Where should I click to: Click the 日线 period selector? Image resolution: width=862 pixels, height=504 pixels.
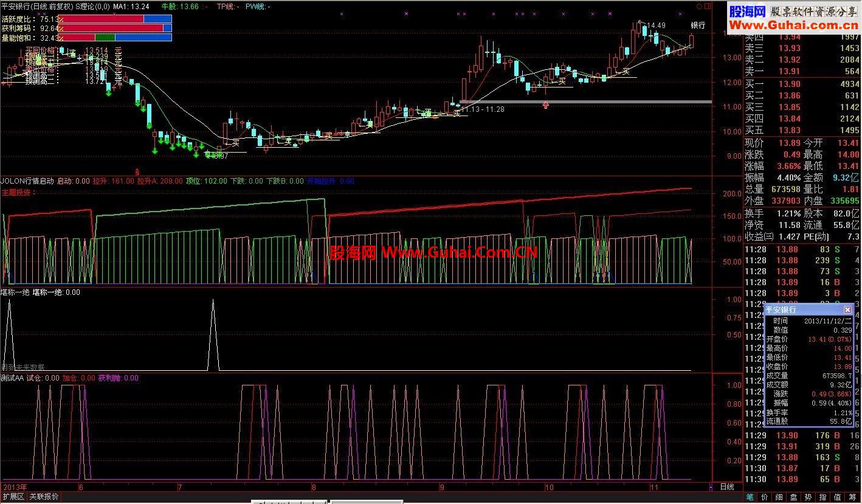727,487
